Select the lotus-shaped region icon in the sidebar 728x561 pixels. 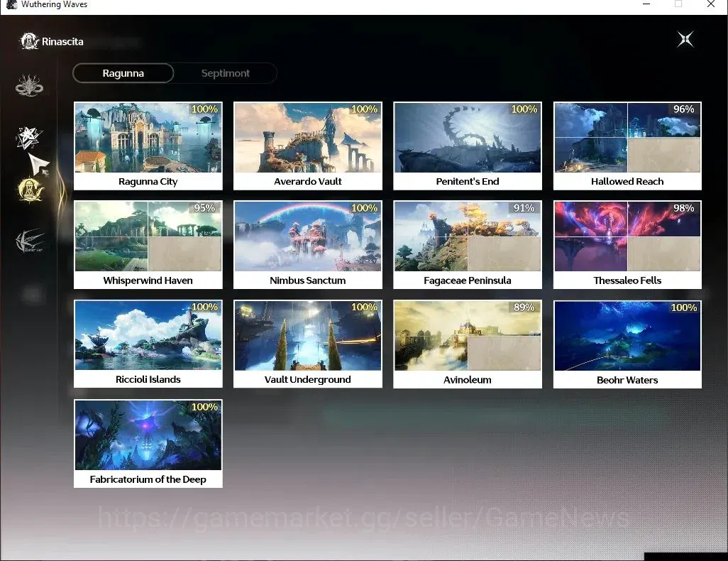click(x=29, y=85)
